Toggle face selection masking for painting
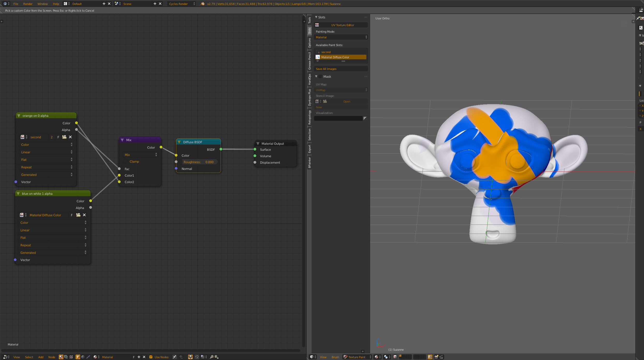 (x=395, y=357)
